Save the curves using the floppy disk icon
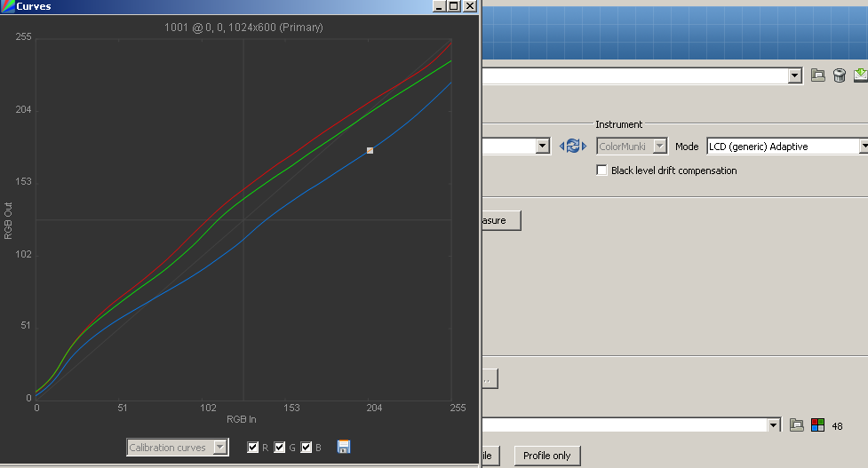This screenshot has height=468, width=868. point(344,447)
